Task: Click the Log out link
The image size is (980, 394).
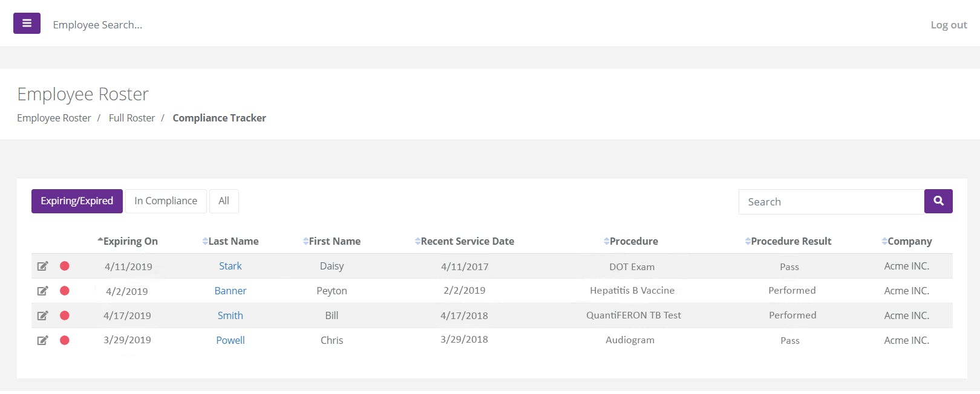Action: (949, 25)
